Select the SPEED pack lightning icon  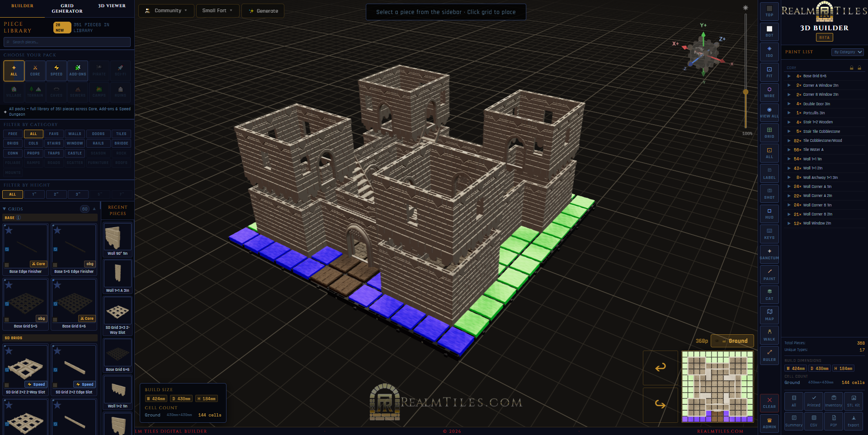click(x=57, y=70)
